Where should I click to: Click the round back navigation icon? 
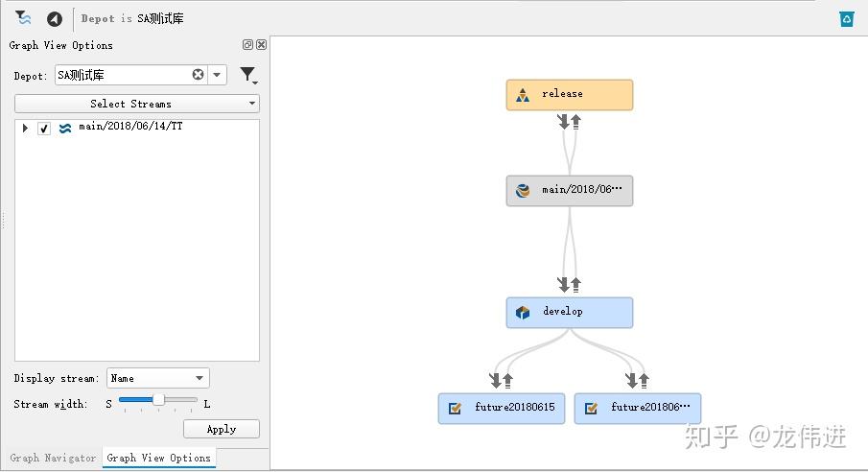pyautogui.click(x=55, y=19)
